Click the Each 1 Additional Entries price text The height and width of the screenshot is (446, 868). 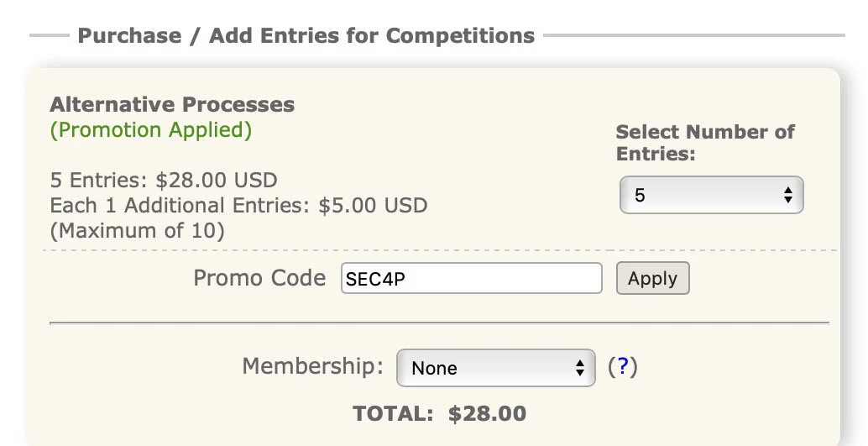238,206
